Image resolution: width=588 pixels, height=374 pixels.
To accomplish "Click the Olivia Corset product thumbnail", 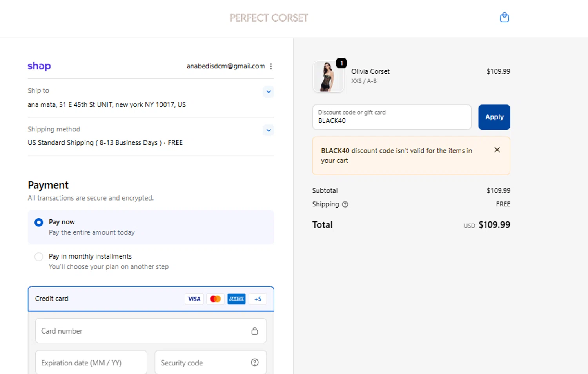I will coord(328,77).
